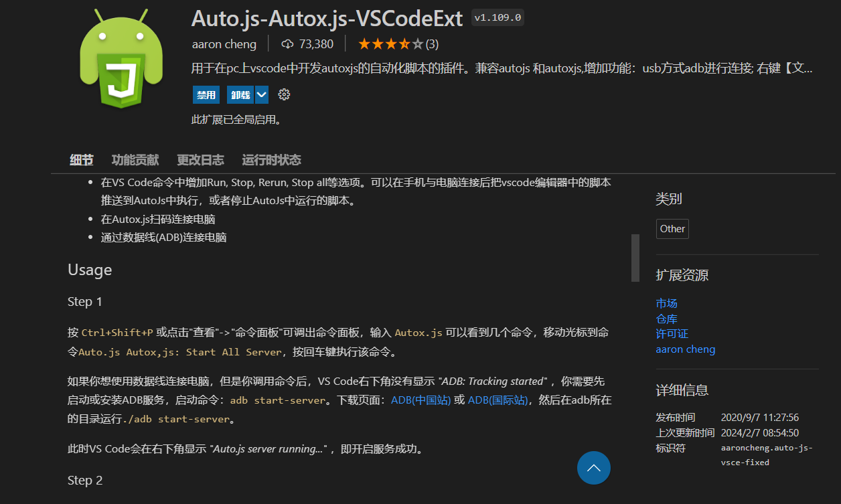This screenshot has height=504, width=841.
Task: Open the 仓库 repository link
Action: click(x=666, y=319)
